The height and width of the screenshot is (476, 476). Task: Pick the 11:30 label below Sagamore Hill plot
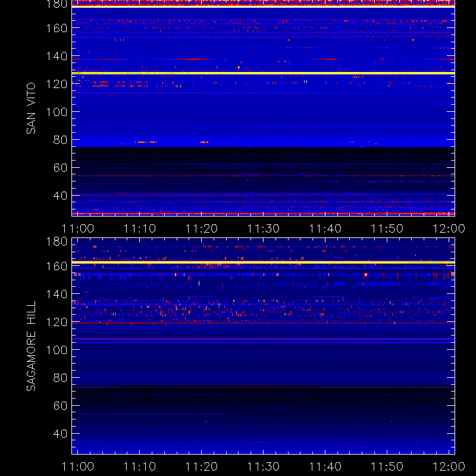point(263,466)
